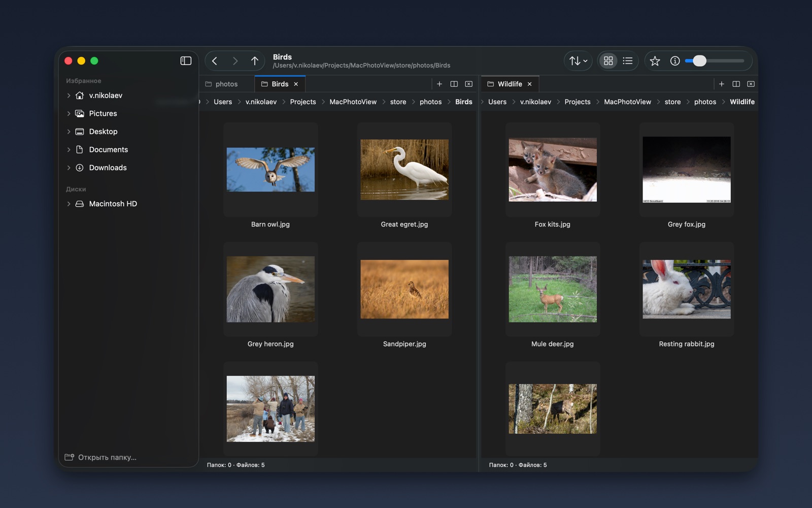
Task: Add a new tab in Wildlife pane
Action: (x=722, y=84)
